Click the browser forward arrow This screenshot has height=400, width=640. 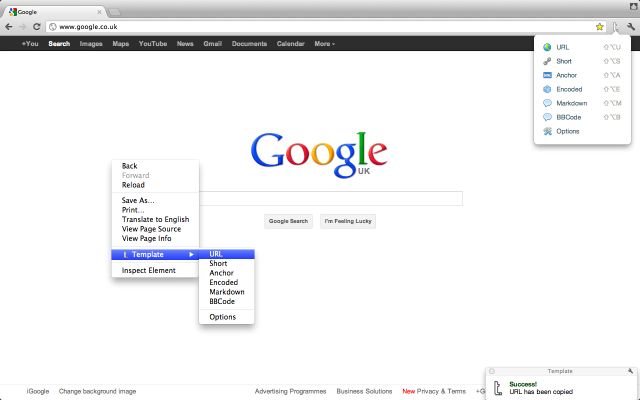22,27
